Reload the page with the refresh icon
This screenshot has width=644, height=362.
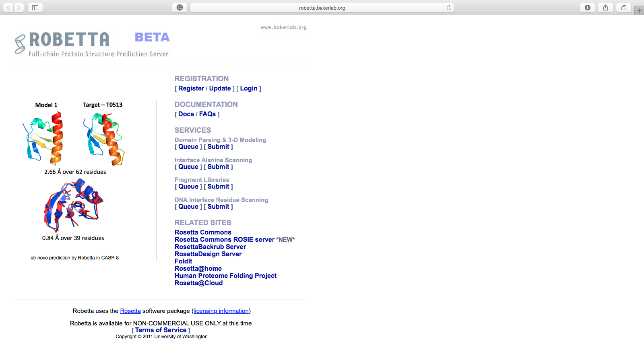(449, 8)
